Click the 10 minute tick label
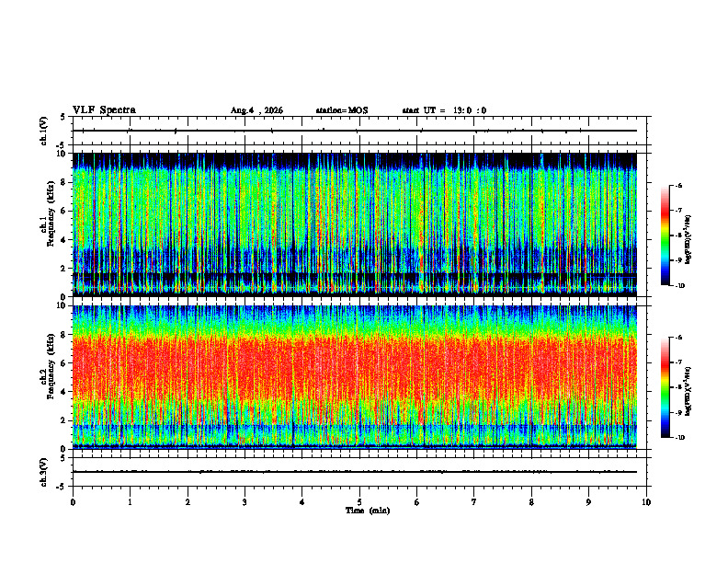 point(646,502)
